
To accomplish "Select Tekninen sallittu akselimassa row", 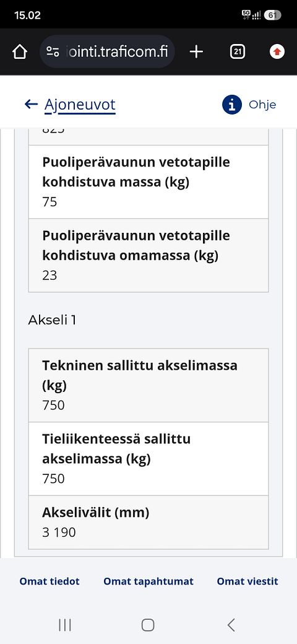I will 148,385.
